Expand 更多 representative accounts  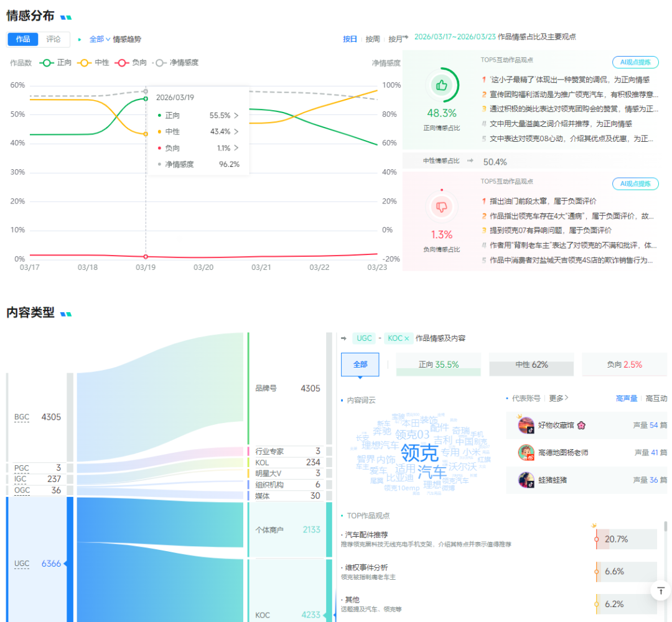click(x=559, y=398)
